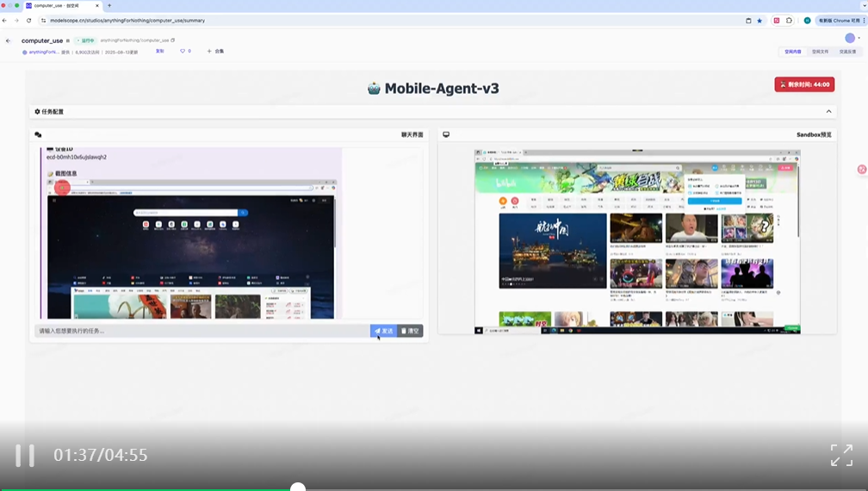Click the pink 投稿 upload button in sandbox
This screenshot has height=491, width=868.
pos(785,167)
